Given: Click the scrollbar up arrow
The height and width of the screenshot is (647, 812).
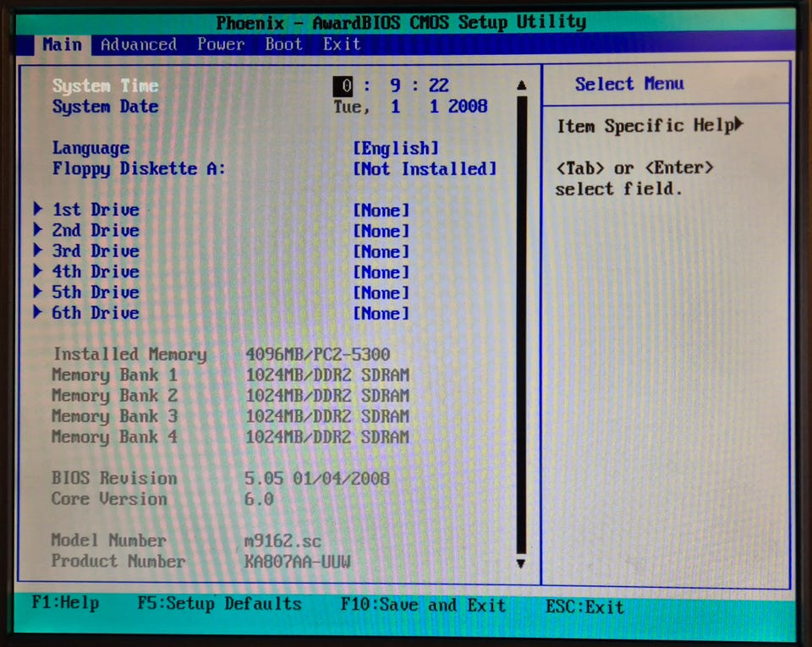Looking at the screenshot, I should (522, 85).
